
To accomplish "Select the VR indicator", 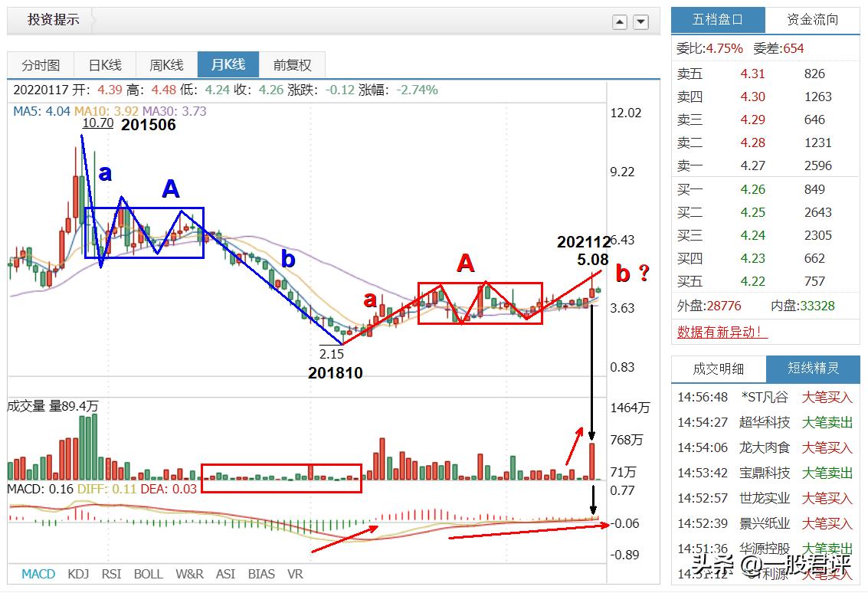I will [x=296, y=573].
